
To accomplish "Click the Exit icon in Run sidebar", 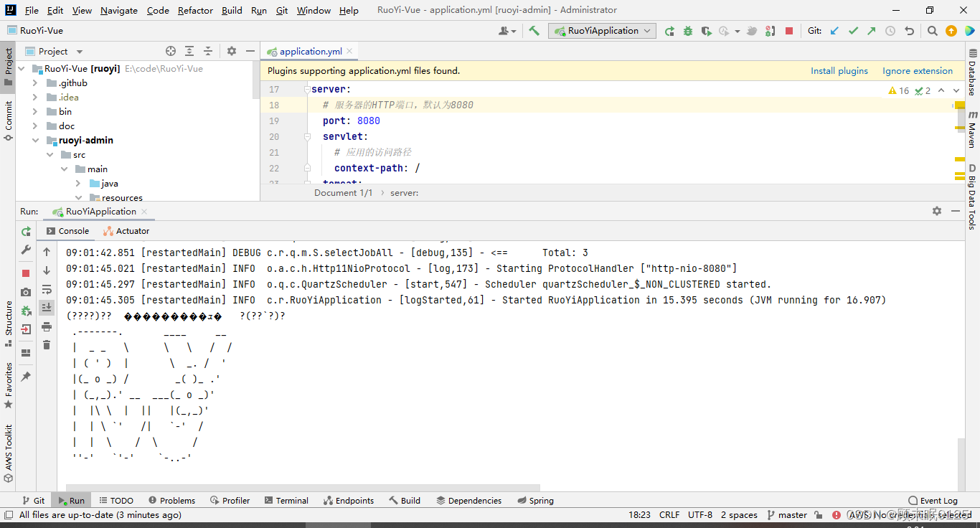I will tap(26, 329).
